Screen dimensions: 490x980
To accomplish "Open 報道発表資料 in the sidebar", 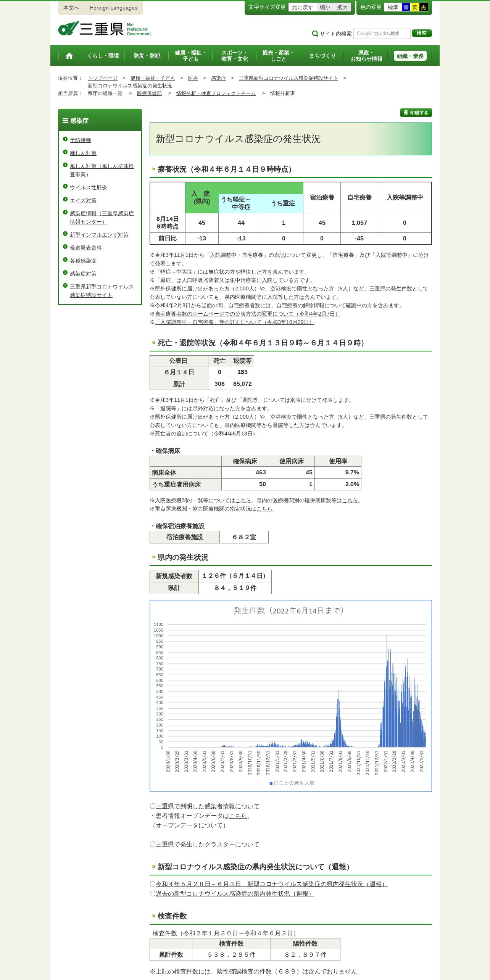I will click(x=86, y=248).
